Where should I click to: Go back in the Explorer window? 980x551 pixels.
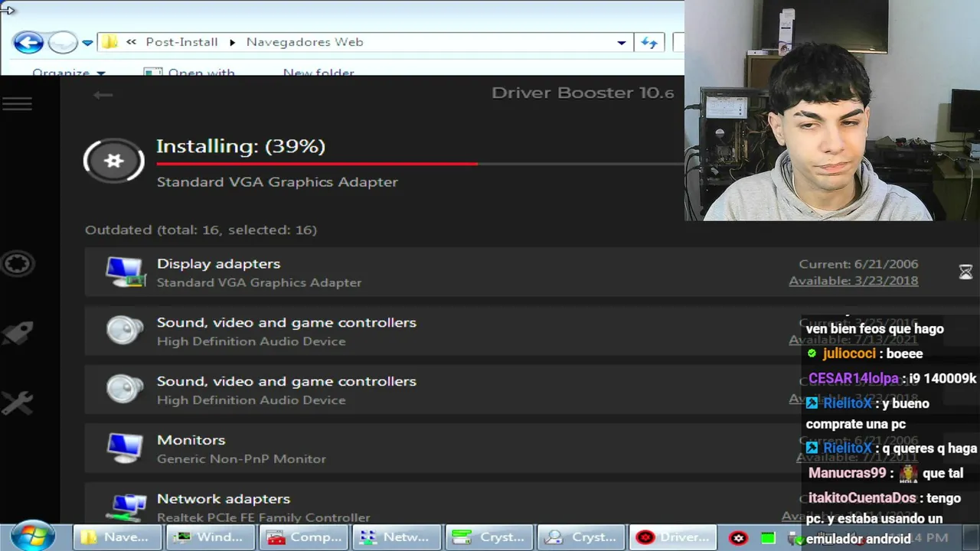28,42
